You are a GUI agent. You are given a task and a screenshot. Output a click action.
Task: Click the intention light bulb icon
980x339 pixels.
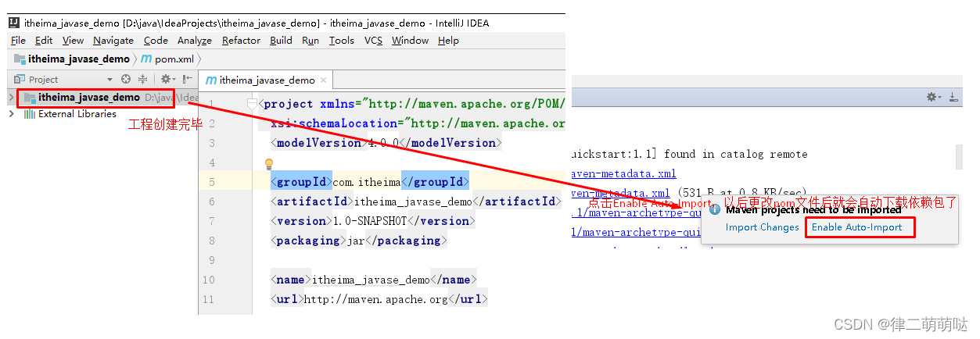click(x=269, y=163)
